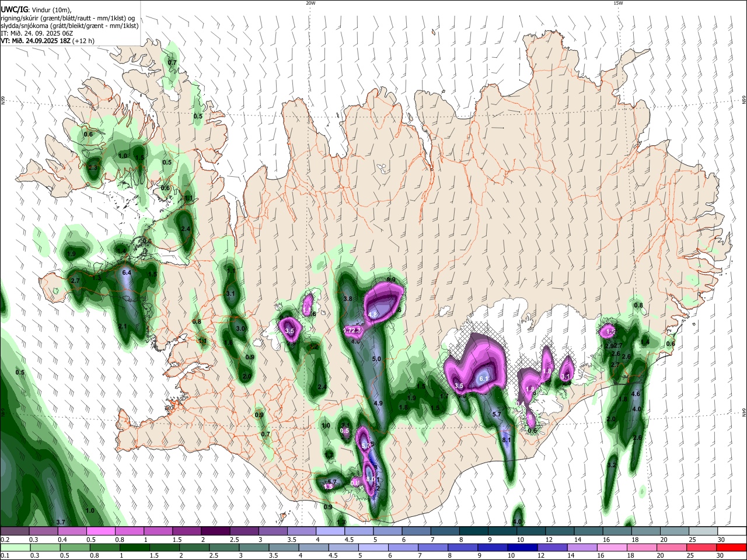Pick the dark navy swatch between 10 and 12 in the lower legend

pyautogui.click(x=521, y=547)
